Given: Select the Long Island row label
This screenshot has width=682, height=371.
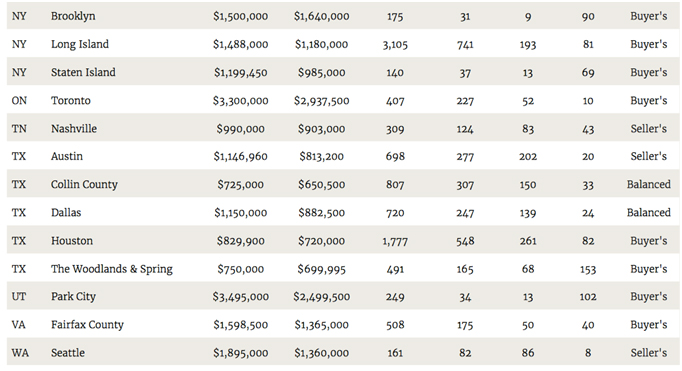Looking at the screenshot, I should coord(80,44).
